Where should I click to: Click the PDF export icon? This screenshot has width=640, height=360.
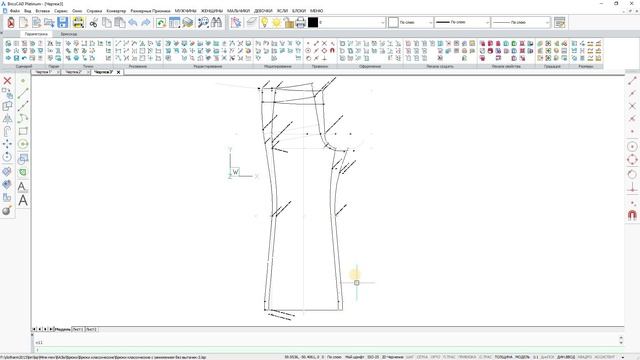(11, 22)
